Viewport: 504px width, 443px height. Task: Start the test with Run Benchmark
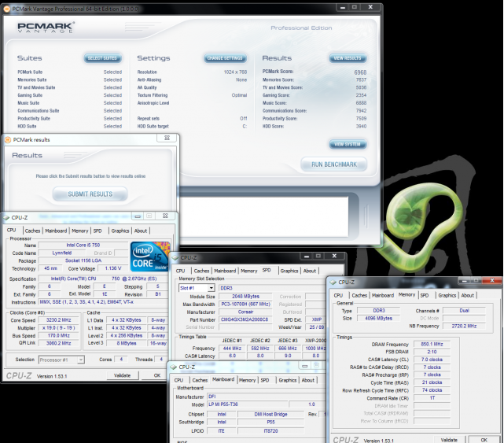334,164
